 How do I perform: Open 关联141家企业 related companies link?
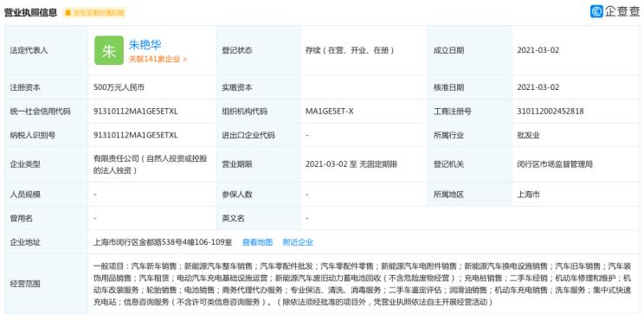point(158,59)
